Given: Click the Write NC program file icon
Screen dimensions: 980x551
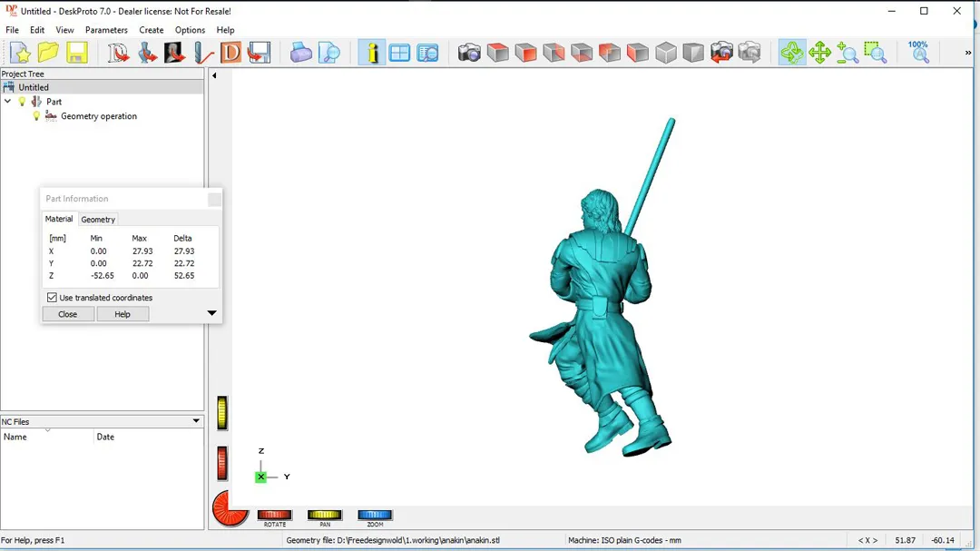Looking at the screenshot, I should click(259, 54).
